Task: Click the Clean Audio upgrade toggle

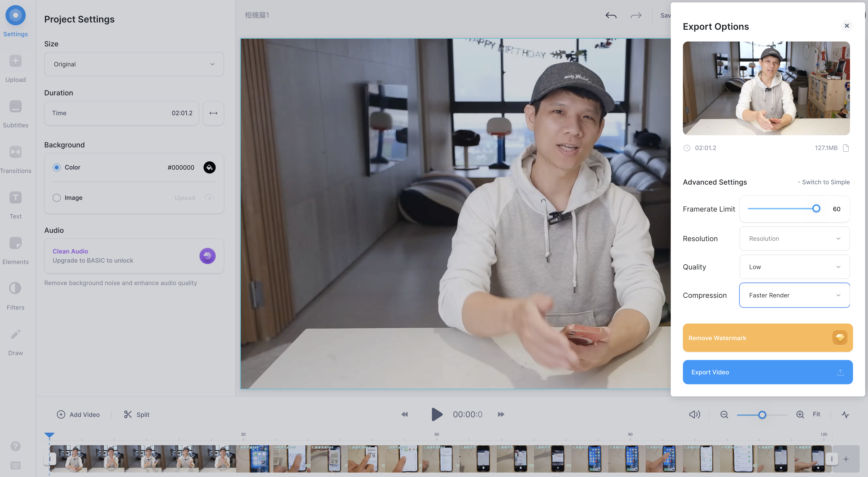Action: tap(207, 256)
